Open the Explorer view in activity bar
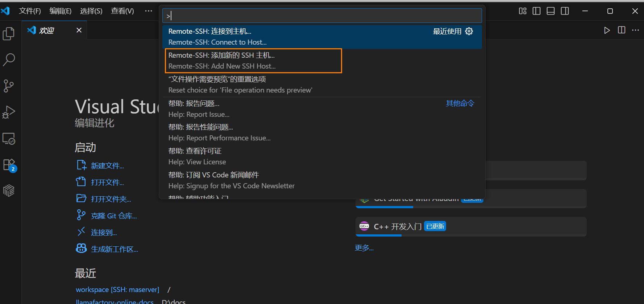644x304 pixels. [9, 34]
